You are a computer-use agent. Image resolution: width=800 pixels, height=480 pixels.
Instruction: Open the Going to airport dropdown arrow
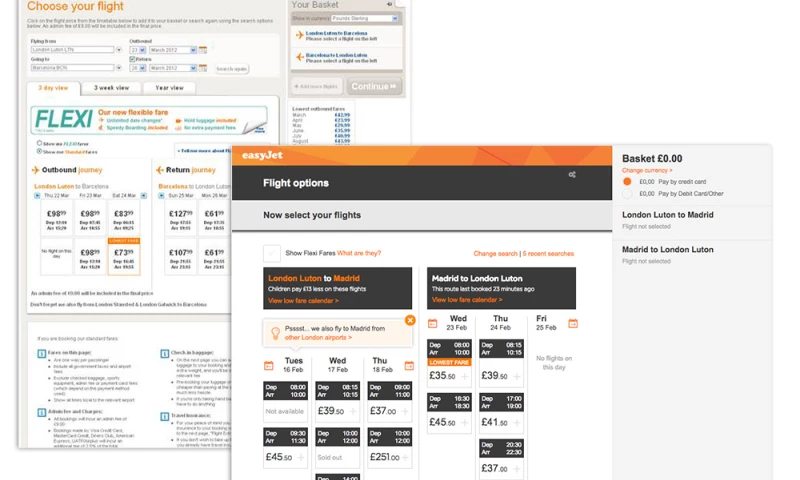click(119, 68)
